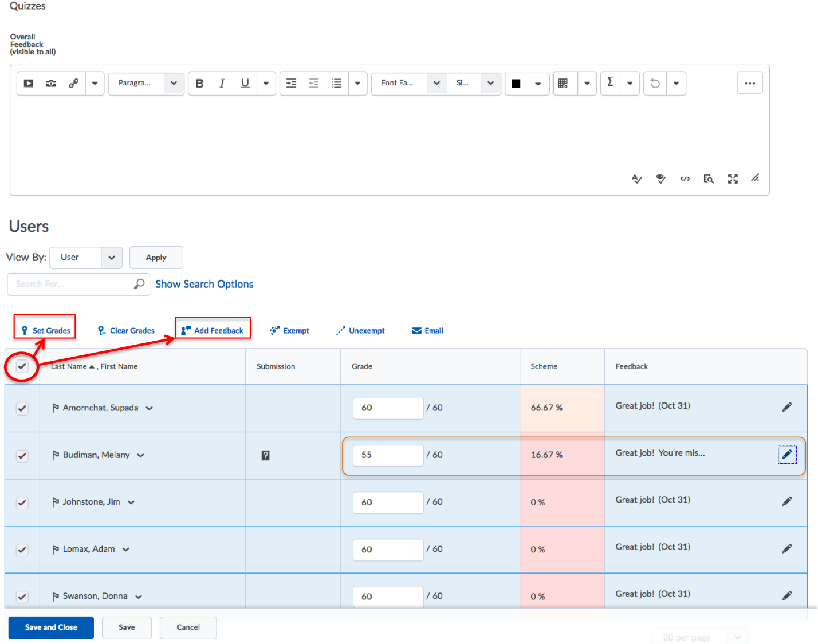
Task: Open the equation editor with the sigma icon
Action: coord(609,84)
